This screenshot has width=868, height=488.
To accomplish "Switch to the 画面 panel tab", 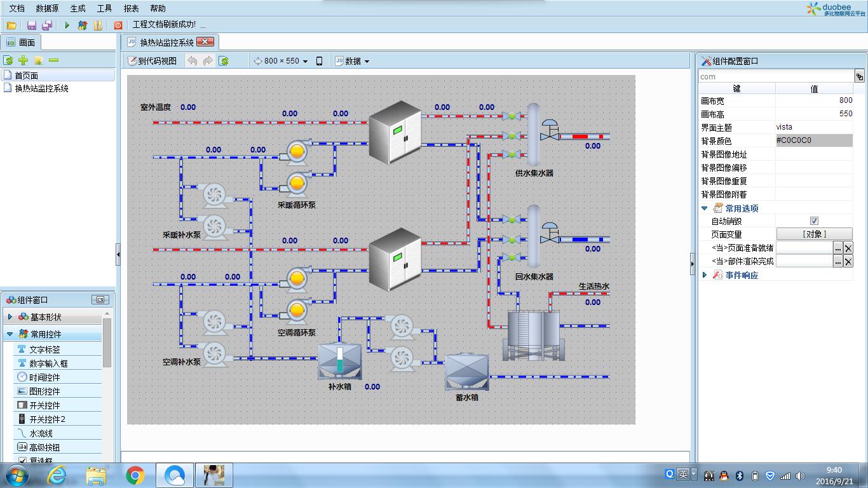I will (21, 43).
